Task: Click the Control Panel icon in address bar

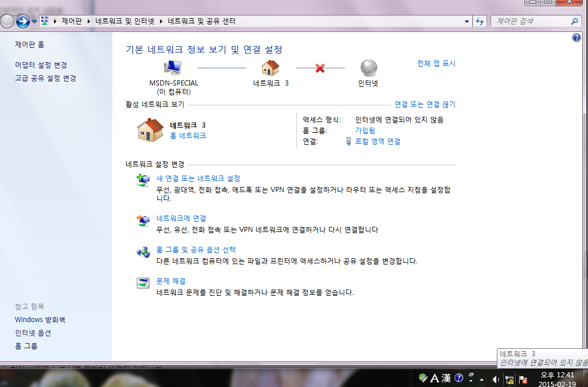Action: click(45, 21)
